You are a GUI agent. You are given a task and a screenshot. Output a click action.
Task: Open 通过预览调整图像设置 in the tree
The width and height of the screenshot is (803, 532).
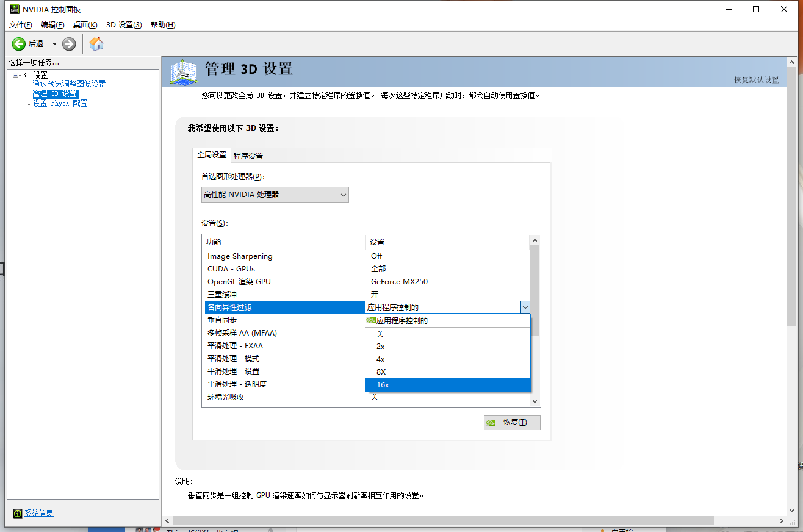69,84
